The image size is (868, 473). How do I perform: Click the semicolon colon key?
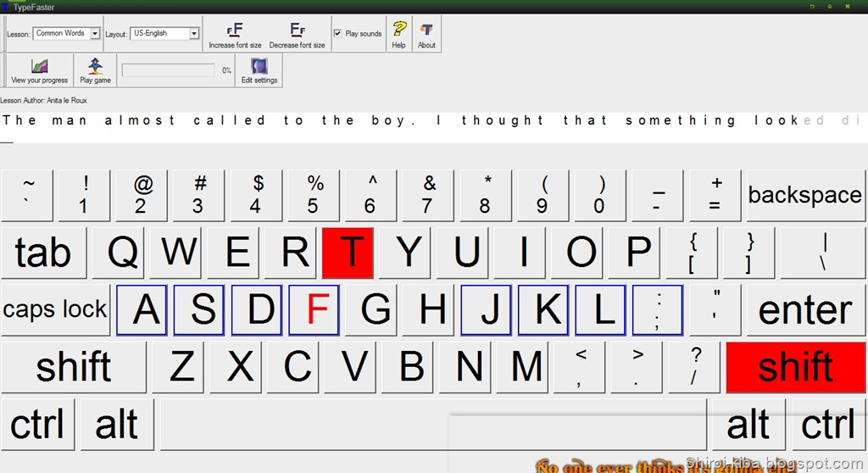coord(658,309)
